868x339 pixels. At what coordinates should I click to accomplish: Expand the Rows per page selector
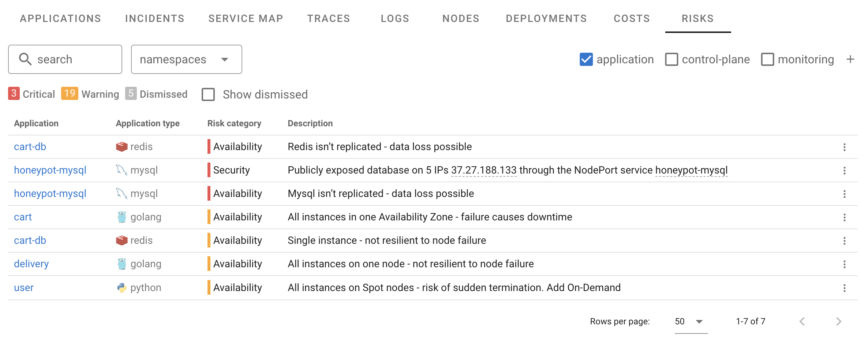click(691, 321)
